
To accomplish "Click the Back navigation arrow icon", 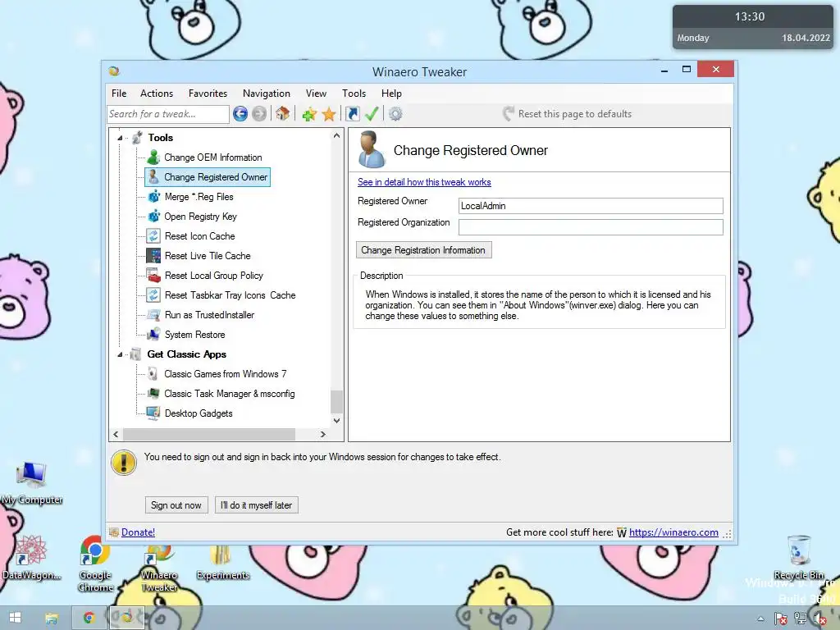I will (240, 113).
